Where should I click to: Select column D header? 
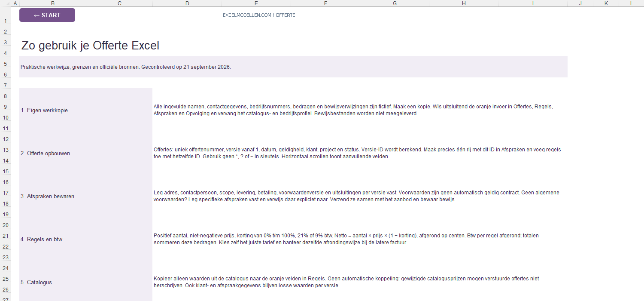(x=187, y=3)
